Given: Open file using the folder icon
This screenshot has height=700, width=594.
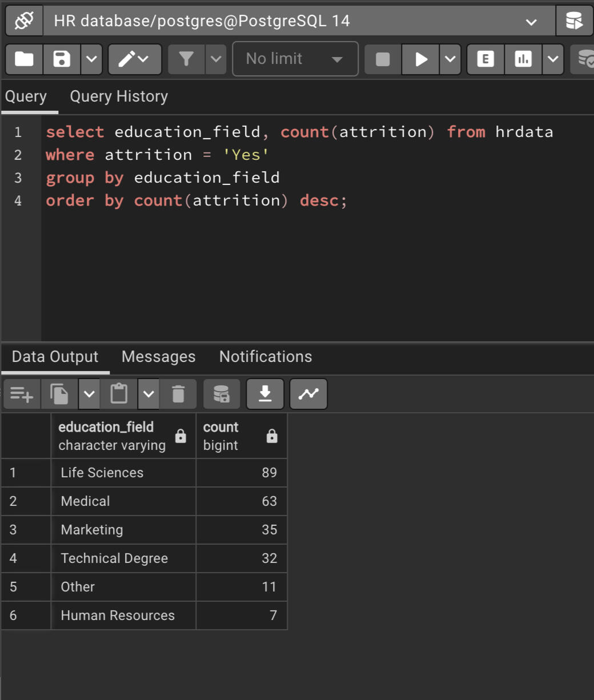Looking at the screenshot, I should [24, 59].
